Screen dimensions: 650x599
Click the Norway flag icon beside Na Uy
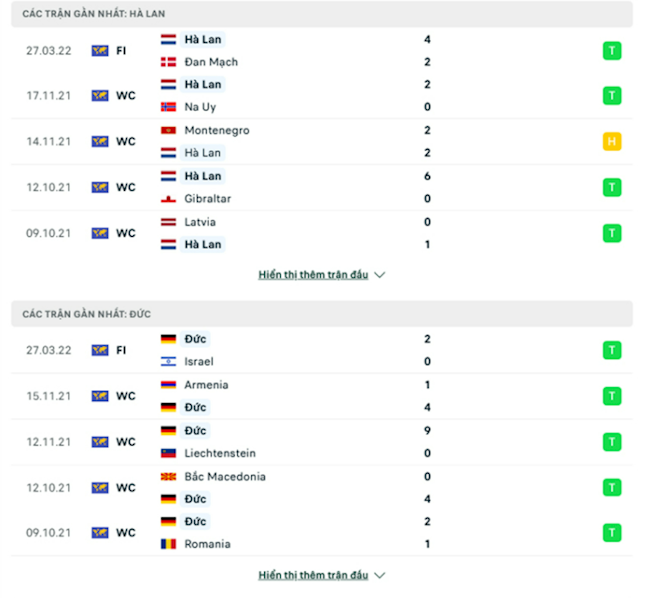click(168, 107)
